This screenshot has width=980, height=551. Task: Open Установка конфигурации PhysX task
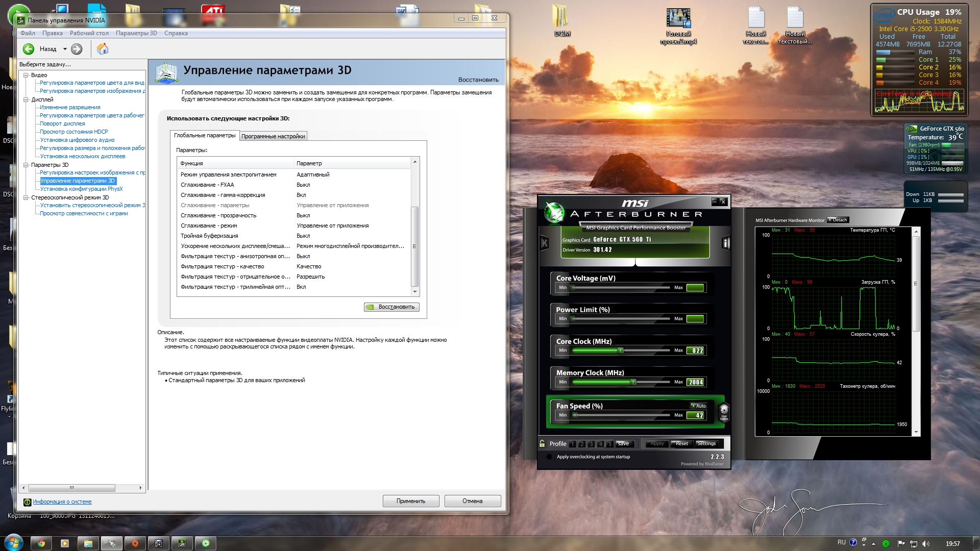(x=81, y=189)
